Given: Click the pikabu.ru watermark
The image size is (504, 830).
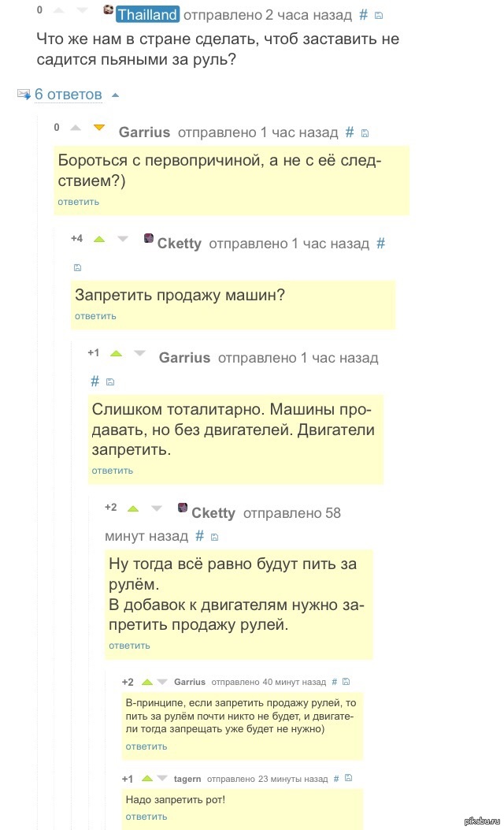Looking at the screenshot, I should coord(482,823).
